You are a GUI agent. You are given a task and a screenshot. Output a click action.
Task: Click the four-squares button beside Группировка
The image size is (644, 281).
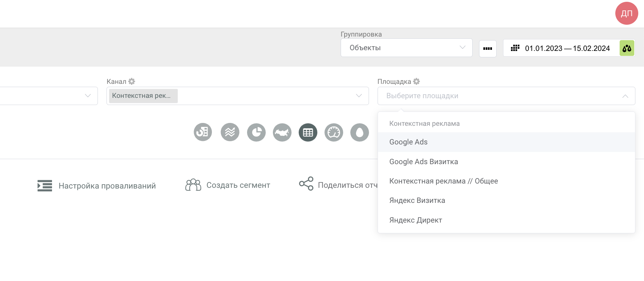(488, 48)
